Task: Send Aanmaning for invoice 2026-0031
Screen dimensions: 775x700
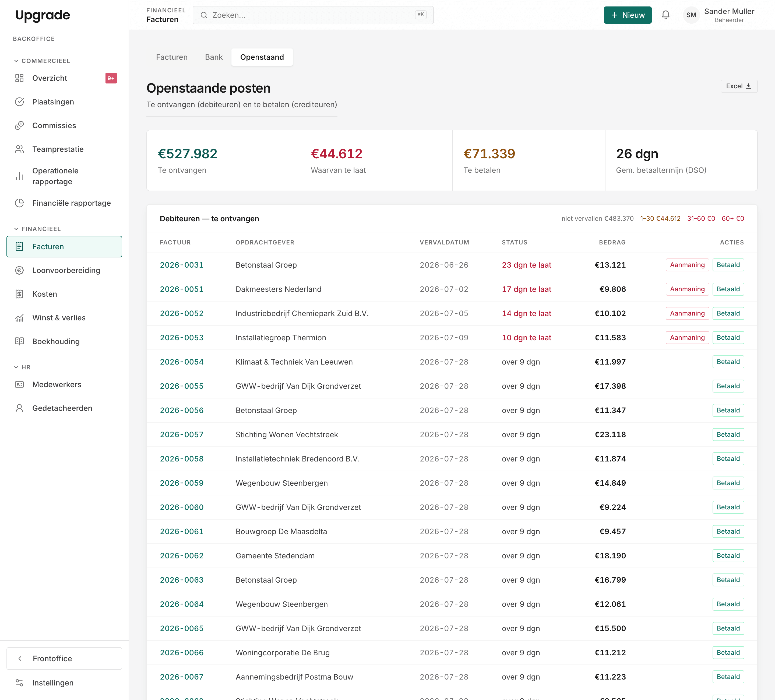Action: click(x=687, y=265)
